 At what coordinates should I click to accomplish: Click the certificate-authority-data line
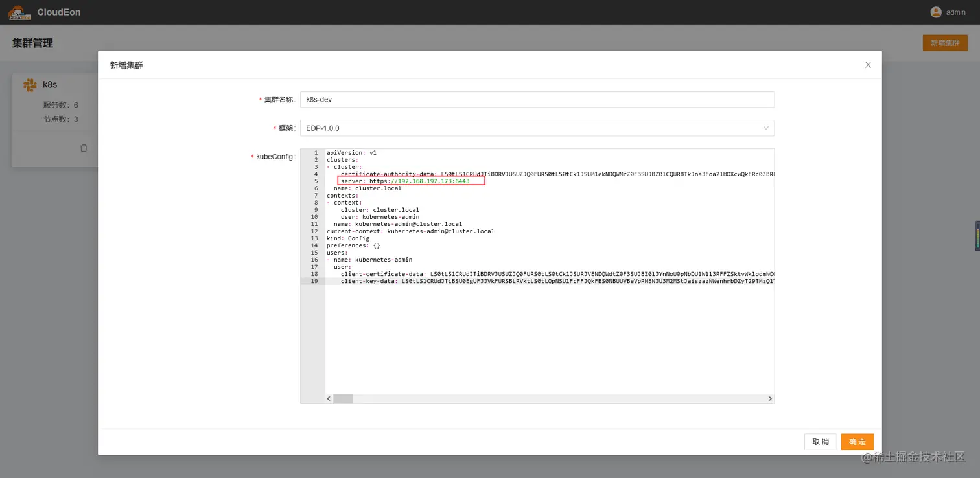tap(557, 174)
